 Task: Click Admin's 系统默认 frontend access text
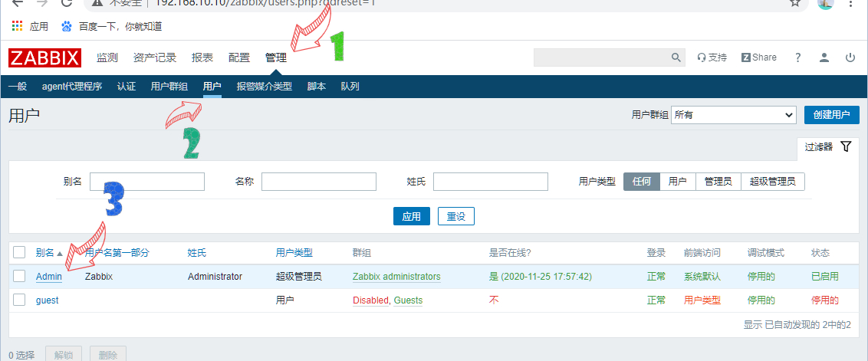pos(702,276)
